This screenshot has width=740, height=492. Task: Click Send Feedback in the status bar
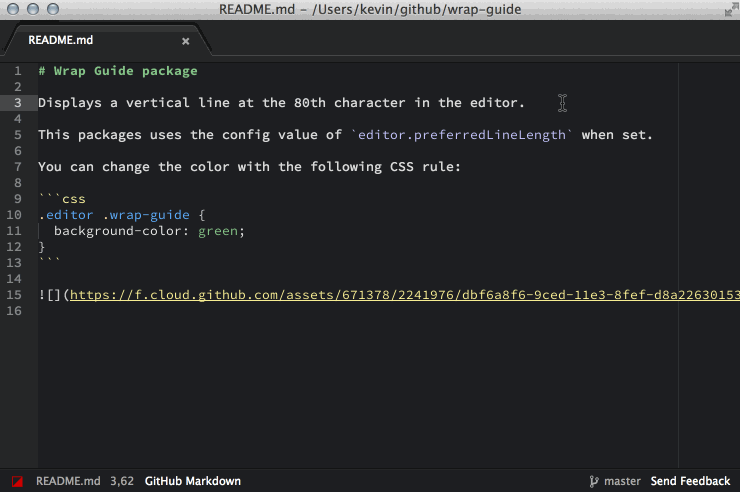pos(690,481)
